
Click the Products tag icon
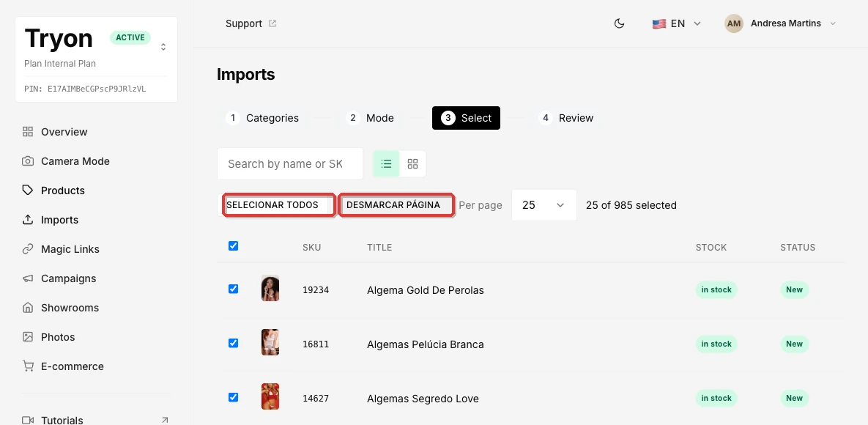click(28, 191)
